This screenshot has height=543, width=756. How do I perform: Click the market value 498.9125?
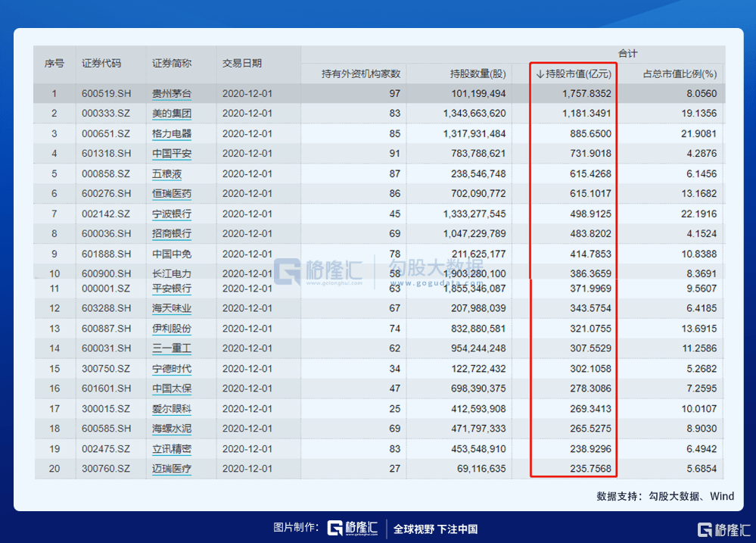590,214
